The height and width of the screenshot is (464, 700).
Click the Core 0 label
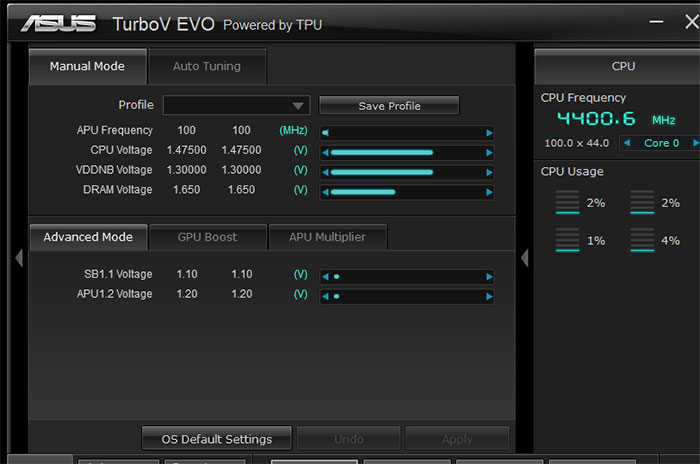tap(662, 143)
